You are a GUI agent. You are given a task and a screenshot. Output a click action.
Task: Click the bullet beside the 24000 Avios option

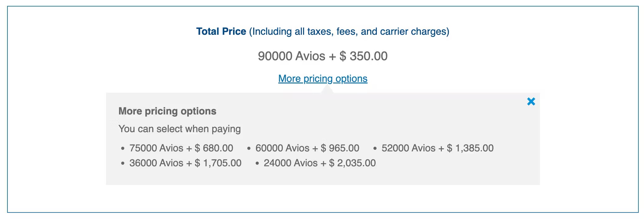tap(257, 163)
